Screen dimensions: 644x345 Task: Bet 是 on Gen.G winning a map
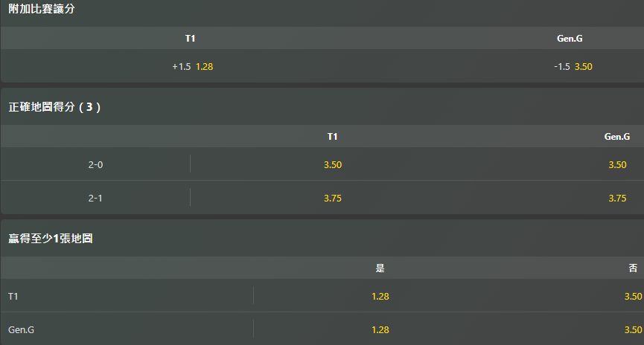click(380, 330)
